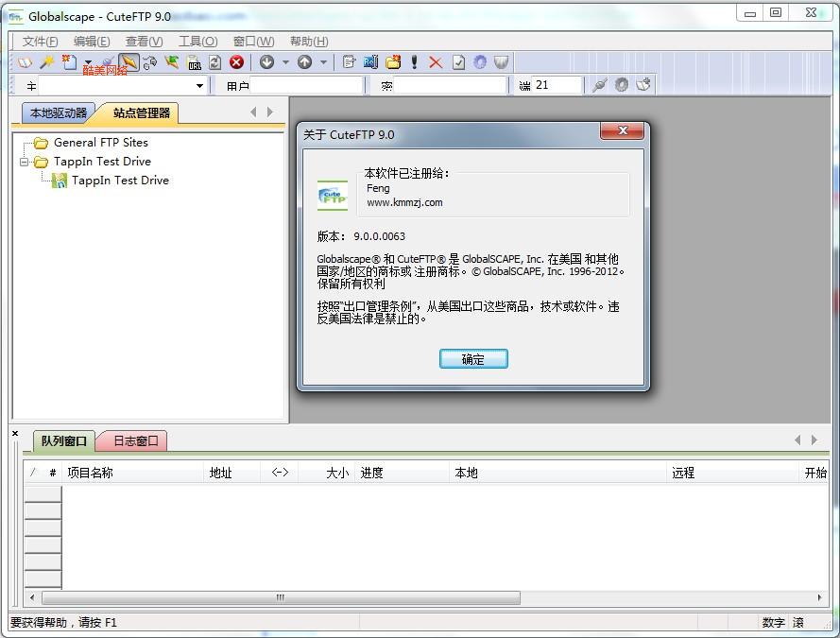The width and height of the screenshot is (840, 638).
Task: Sort queue by 地址 column header
Action: click(231, 473)
